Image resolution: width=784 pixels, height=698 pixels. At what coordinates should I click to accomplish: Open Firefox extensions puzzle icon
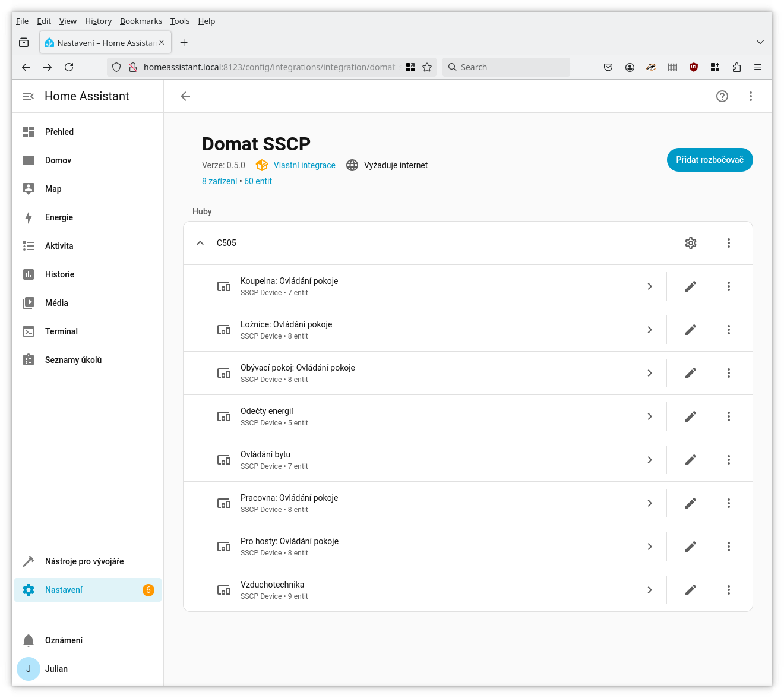(736, 67)
